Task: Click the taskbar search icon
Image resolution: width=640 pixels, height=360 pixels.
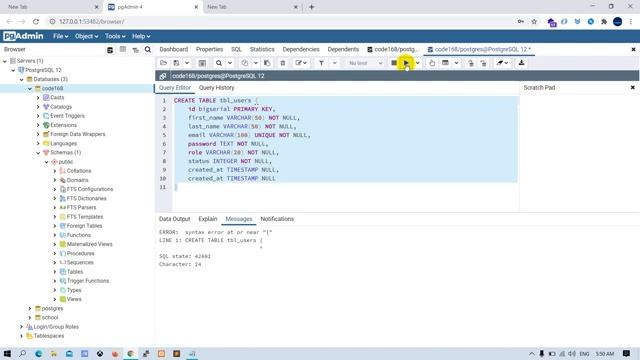Action: click(22, 353)
